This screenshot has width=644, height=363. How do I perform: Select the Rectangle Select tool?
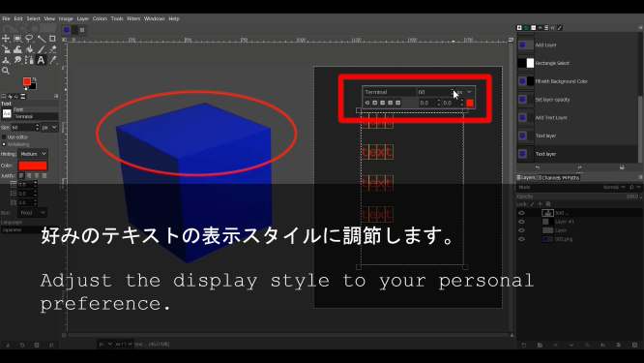click(x=17, y=39)
